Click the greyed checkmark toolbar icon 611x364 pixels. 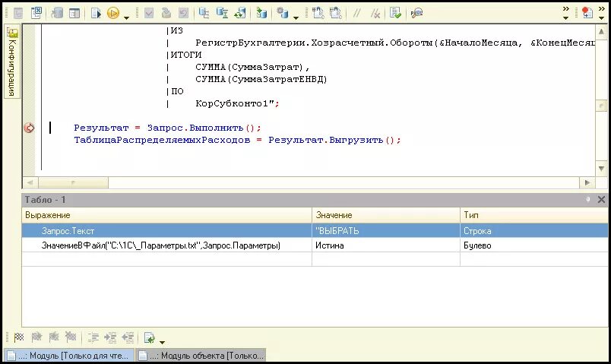(148, 13)
